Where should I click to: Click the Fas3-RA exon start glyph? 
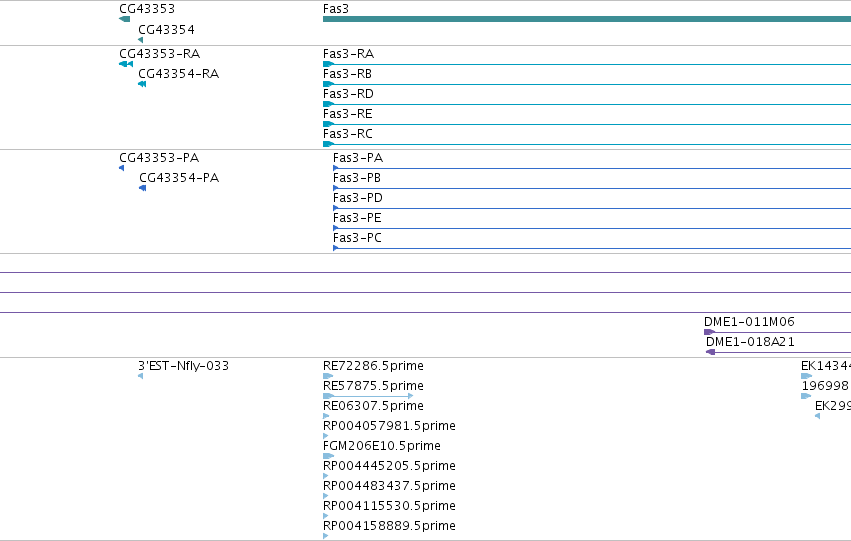click(328, 64)
